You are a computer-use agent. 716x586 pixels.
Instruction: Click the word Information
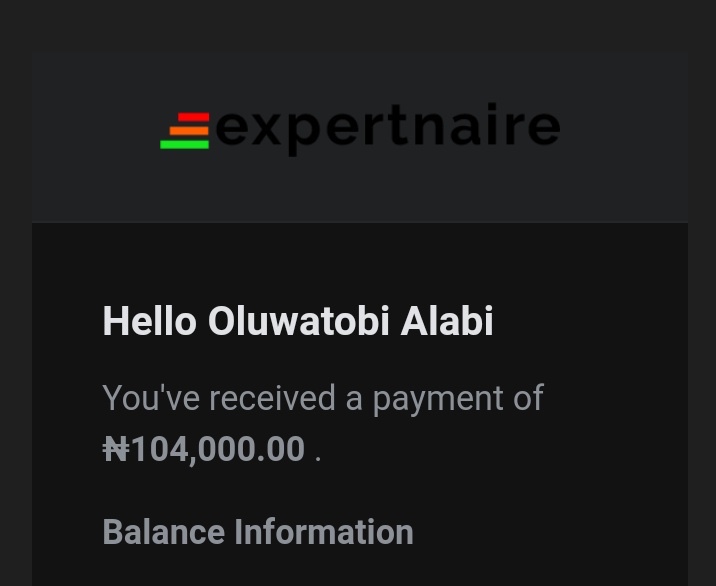tap(323, 532)
